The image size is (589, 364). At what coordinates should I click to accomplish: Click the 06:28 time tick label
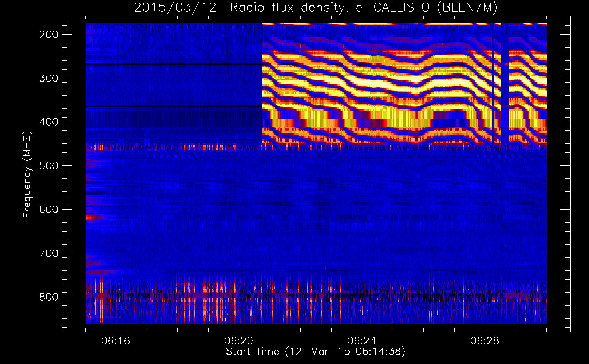point(485,341)
